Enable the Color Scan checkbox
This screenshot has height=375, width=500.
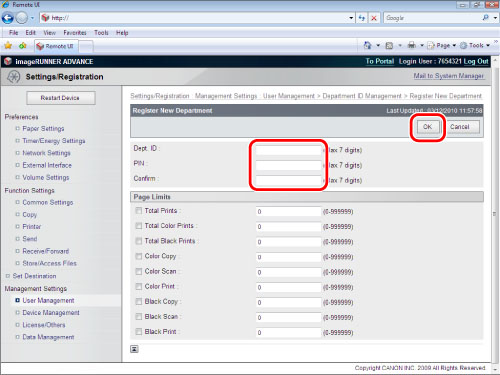[139, 271]
